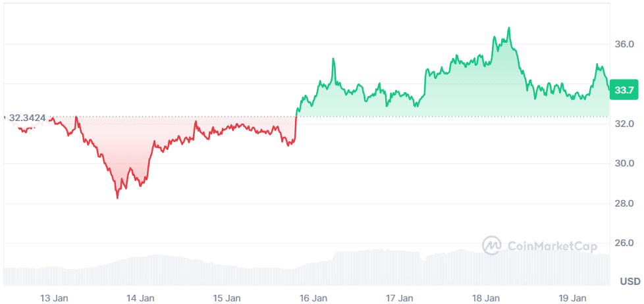This screenshot has height=304, width=644.
Task: Click the 32.3424 starting price label
Action: 27,118
